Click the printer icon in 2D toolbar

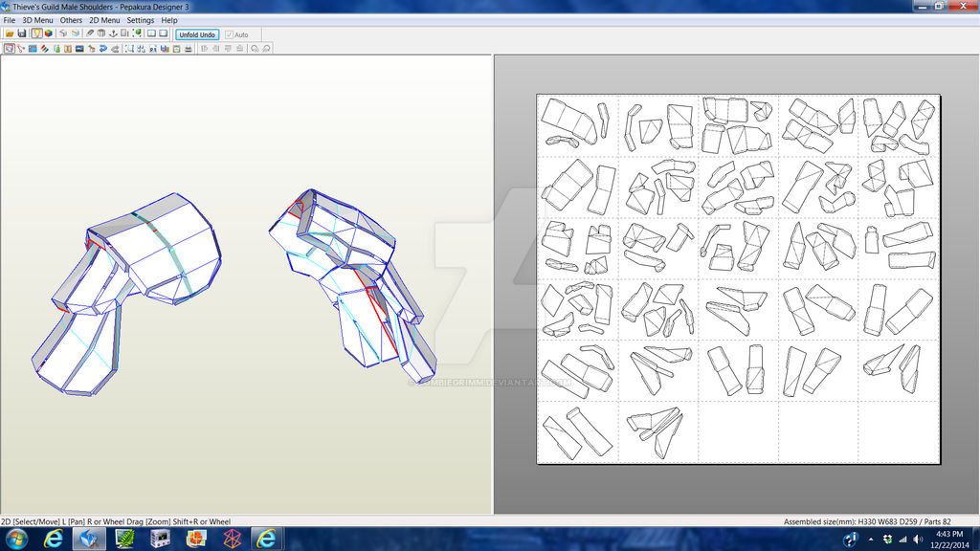pyautogui.click(x=189, y=49)
